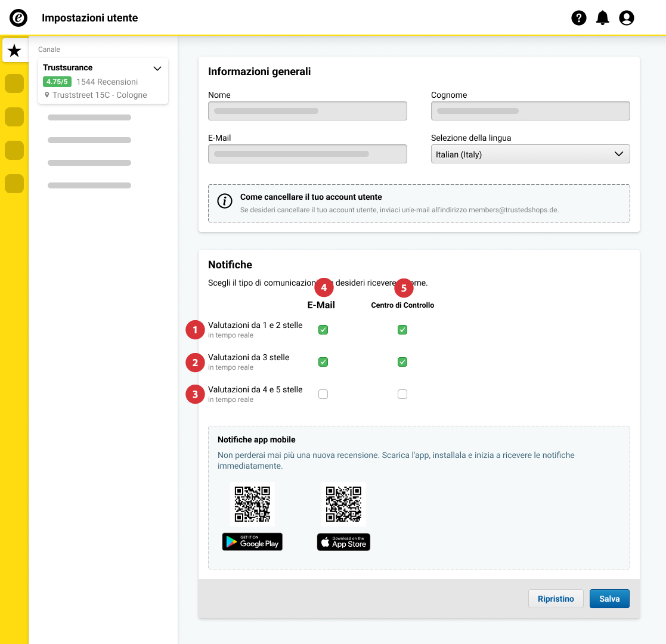Click 'Valutazioni da 1 e 2 stelle' label
The image size is (666, 644).
point(255,325)
